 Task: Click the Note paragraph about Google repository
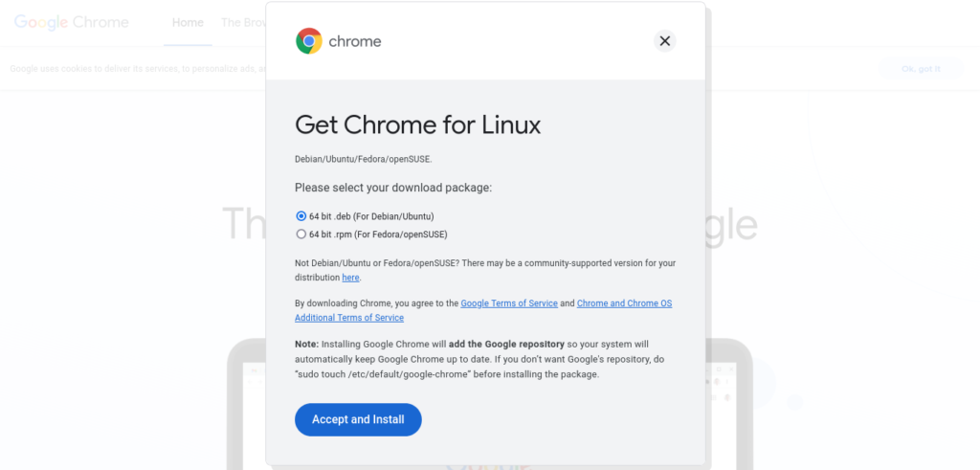pos(472,359)
